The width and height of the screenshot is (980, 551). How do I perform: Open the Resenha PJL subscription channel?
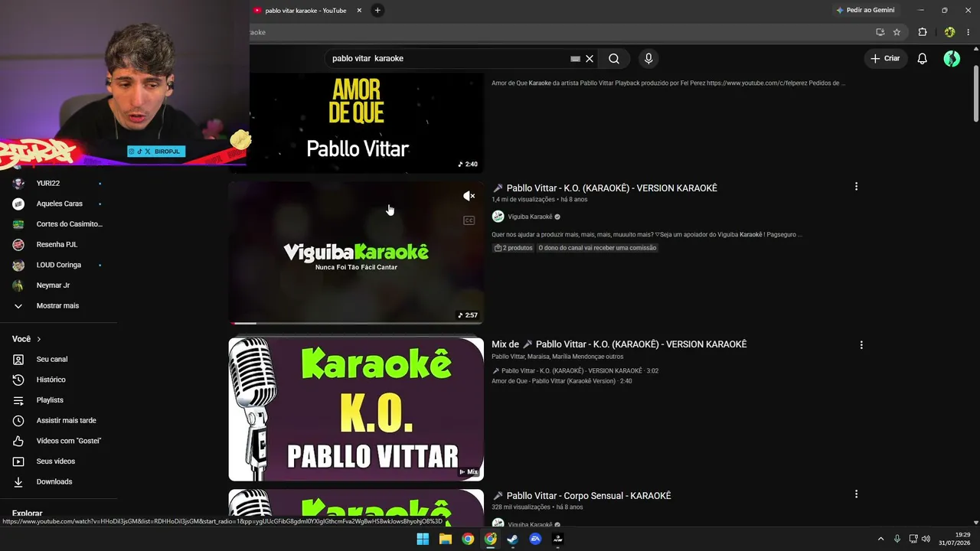click(x=58, y=244)
